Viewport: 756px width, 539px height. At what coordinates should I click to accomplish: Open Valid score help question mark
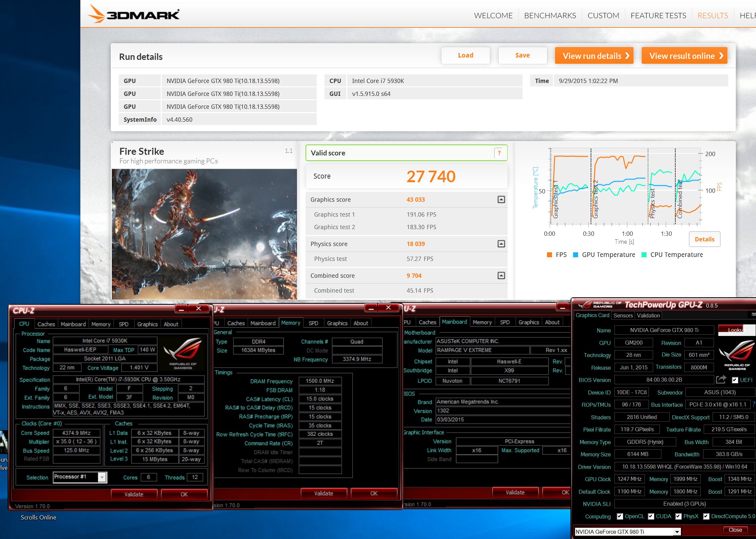[x=499, y=153]
